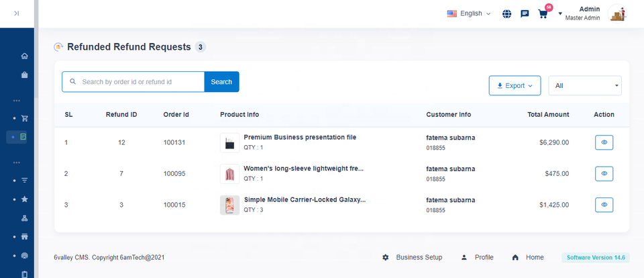This screenshot has height=278, width=644.
Task: View refund details for order 100131
Action: [x=604, y=142]
